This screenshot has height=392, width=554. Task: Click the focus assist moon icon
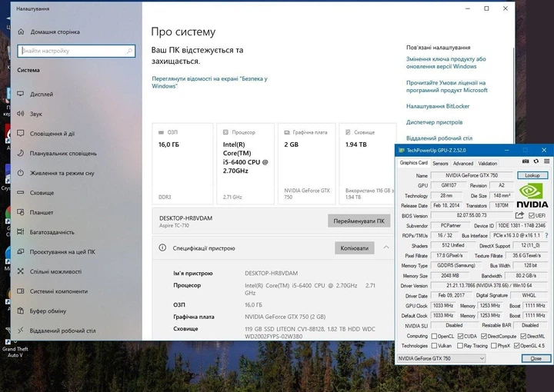coord(21,153)
